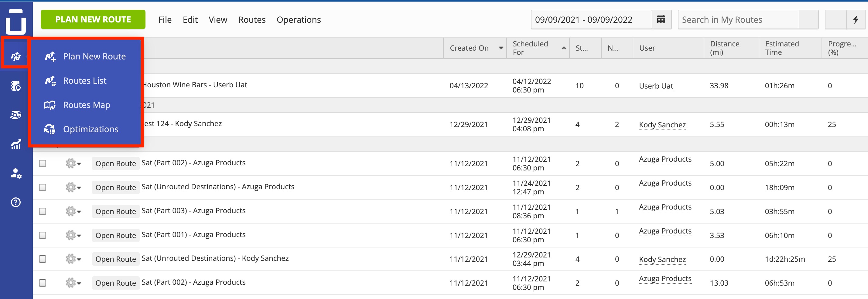This screenshot has height=299, width=868.
Task: Open the 09/09/2021 - 09/09/2022 date range field
Action: coord(591,19)
